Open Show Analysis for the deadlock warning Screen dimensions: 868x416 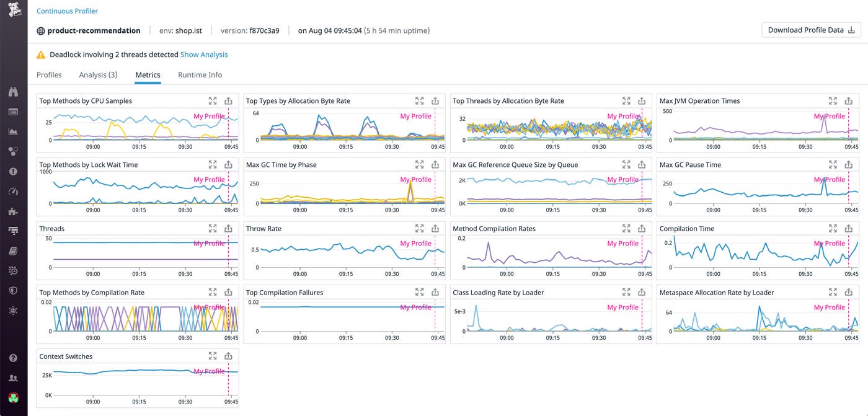204,55
